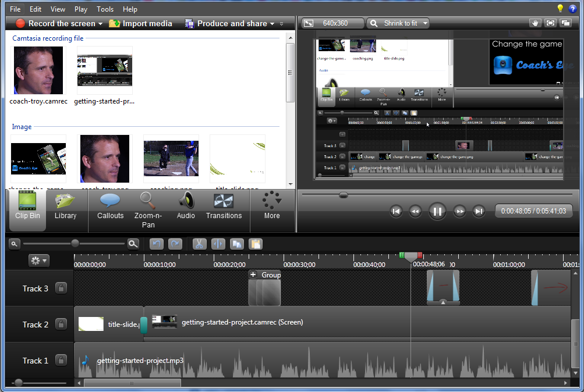Toggle the lock on Track 3
584x392 pixels.
61,288
